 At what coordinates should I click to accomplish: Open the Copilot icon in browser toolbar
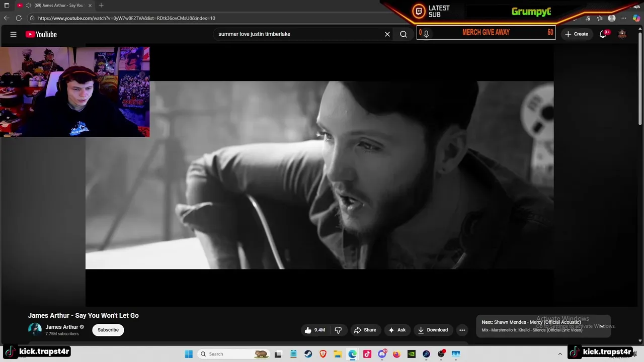636,18
